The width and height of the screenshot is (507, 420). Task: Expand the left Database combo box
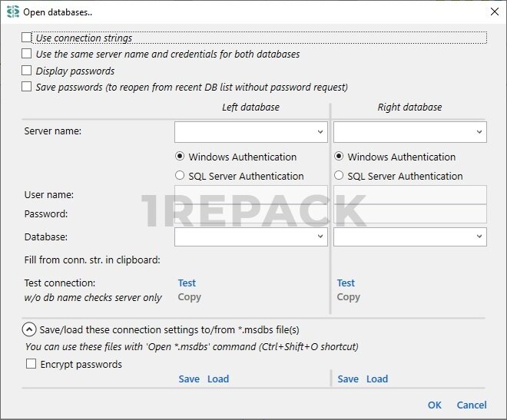(320, 237)
